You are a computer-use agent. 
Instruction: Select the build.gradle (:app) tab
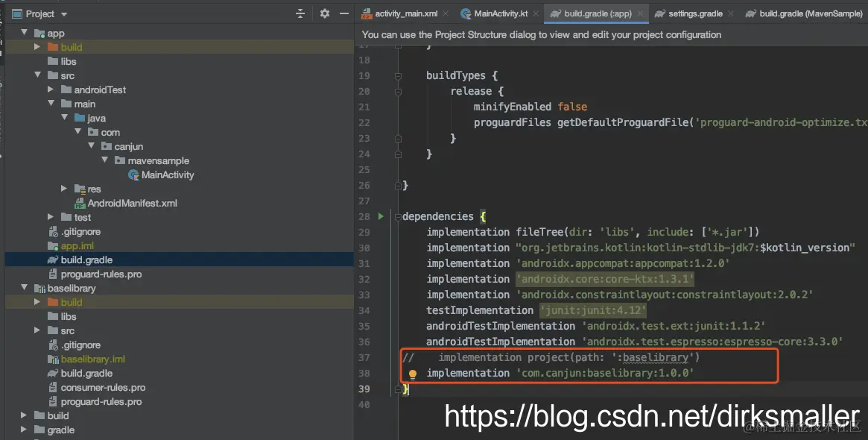598,14
